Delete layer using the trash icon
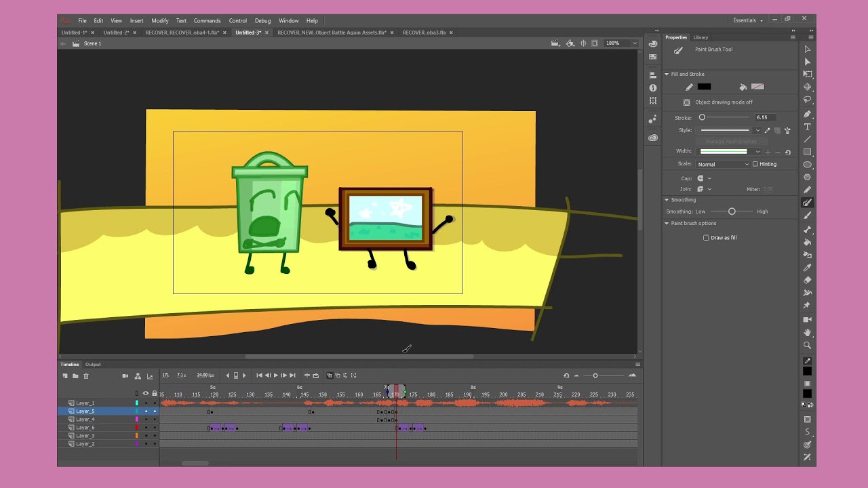 pyautogui.click(x=86, y=375)
